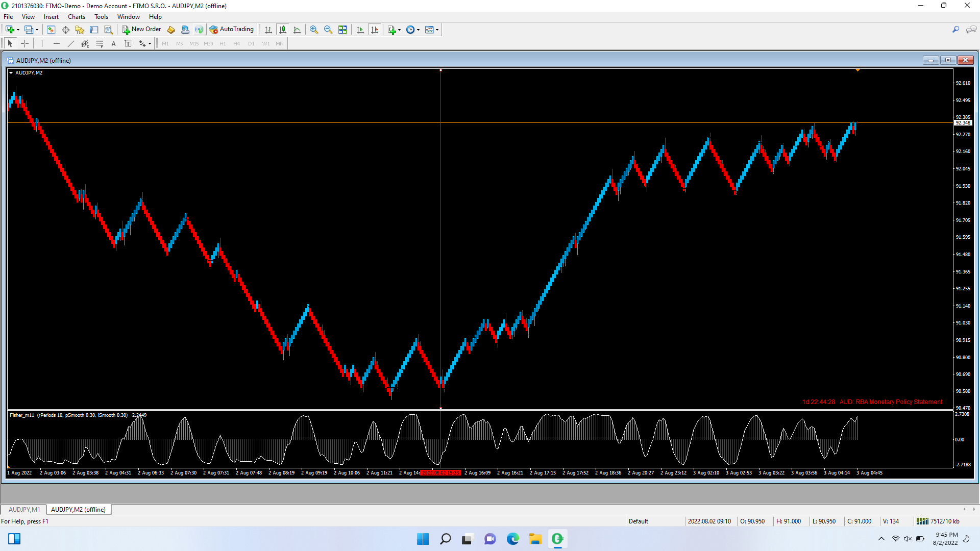
Task: Click the Tile Windows icon
Action: pos(342,30)
